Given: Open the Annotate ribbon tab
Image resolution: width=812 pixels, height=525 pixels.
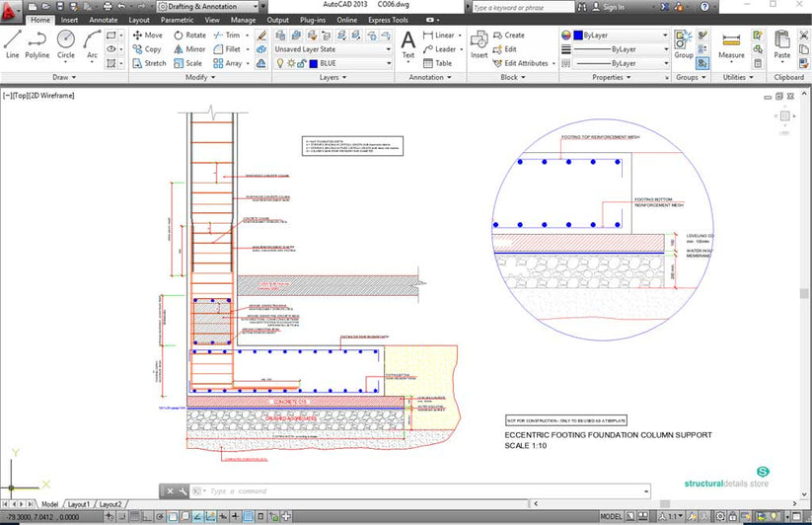Looking at the screenshot, I should [x=103, y=20].
